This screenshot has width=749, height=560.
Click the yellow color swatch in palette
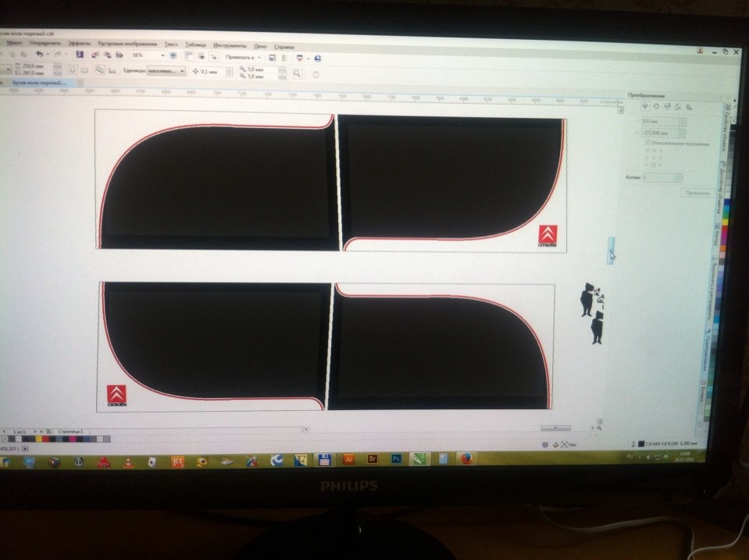pyautogui.click(x=39, y=439)
